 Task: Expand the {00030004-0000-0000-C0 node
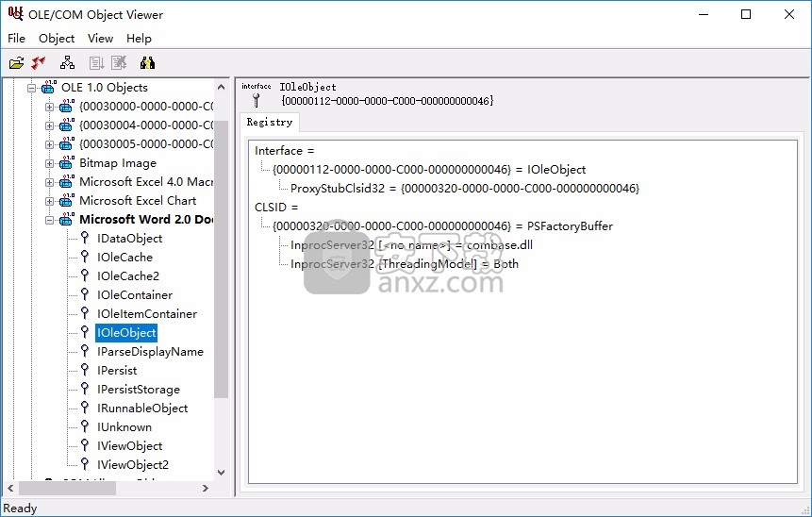(x=49, y=125)
